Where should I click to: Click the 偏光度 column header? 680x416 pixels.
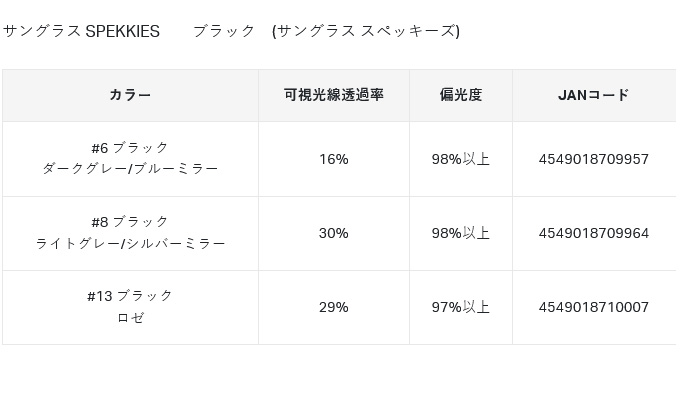pos(460,95)
